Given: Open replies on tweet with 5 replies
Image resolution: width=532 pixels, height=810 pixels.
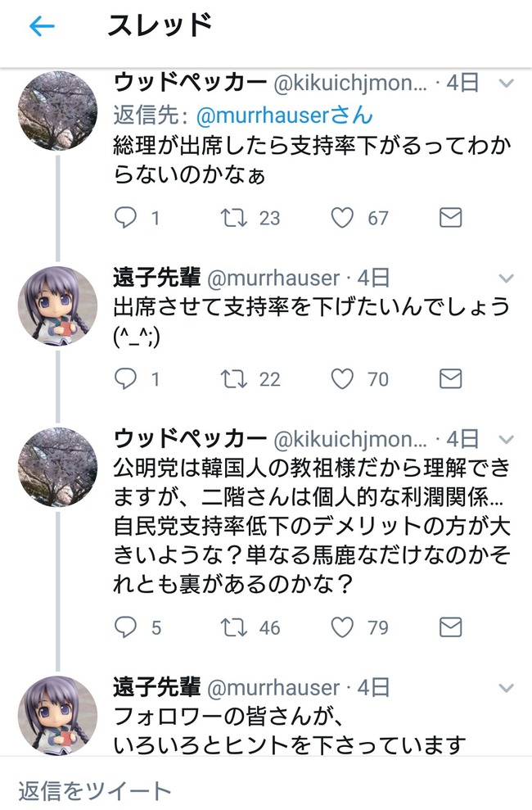Looking at the screenshot, I should (x=125, y=627).
